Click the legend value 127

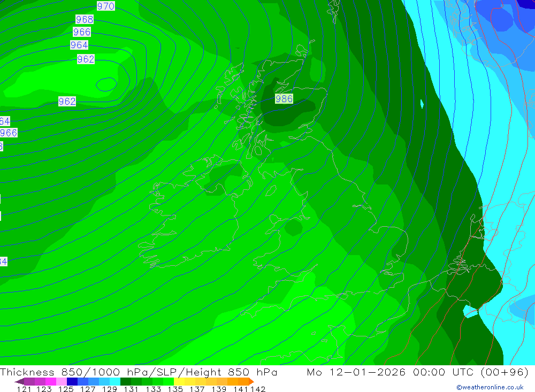point(88,389)
